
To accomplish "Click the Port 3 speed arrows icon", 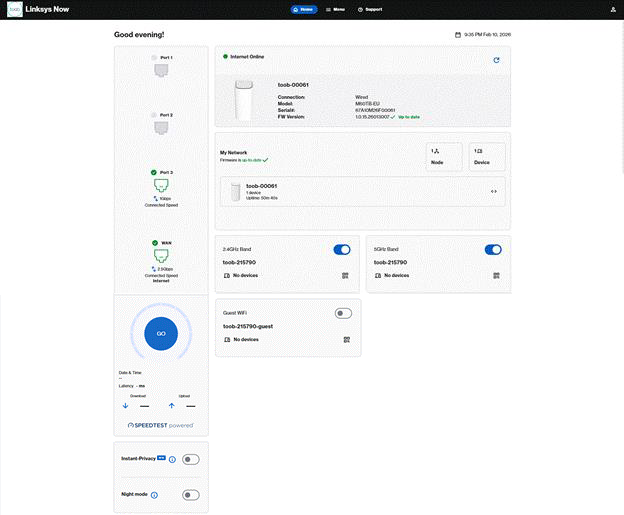I will (156, 198).
